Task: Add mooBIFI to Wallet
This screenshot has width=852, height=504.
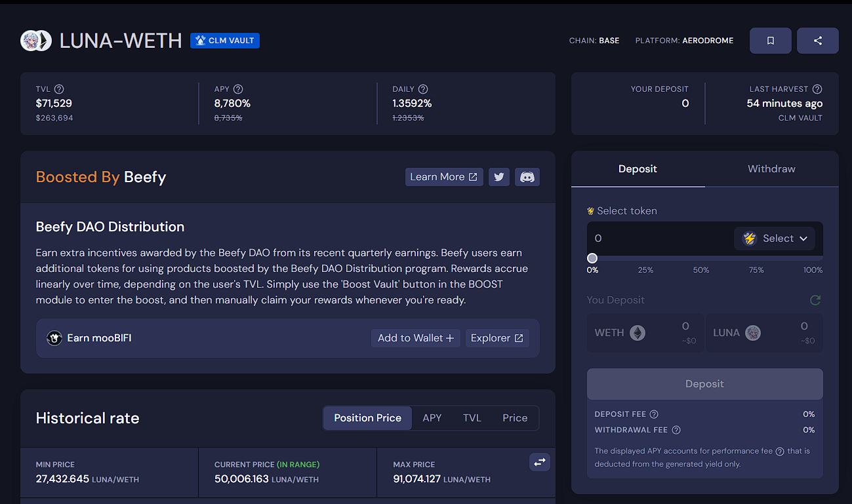Action: coord(415,338)
